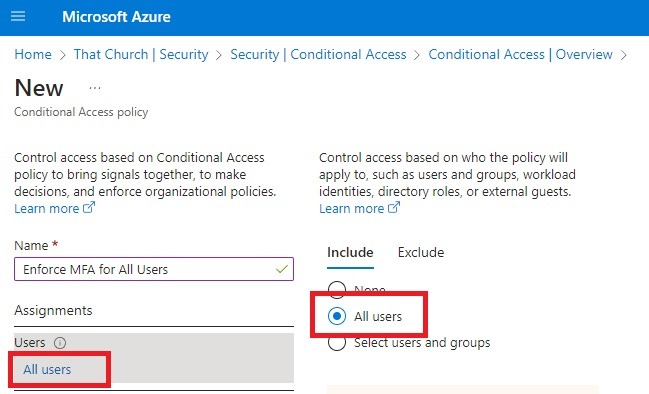
Task: Open Conditional Access | Overview breadcrumb
Action: [x=520, y=54]
